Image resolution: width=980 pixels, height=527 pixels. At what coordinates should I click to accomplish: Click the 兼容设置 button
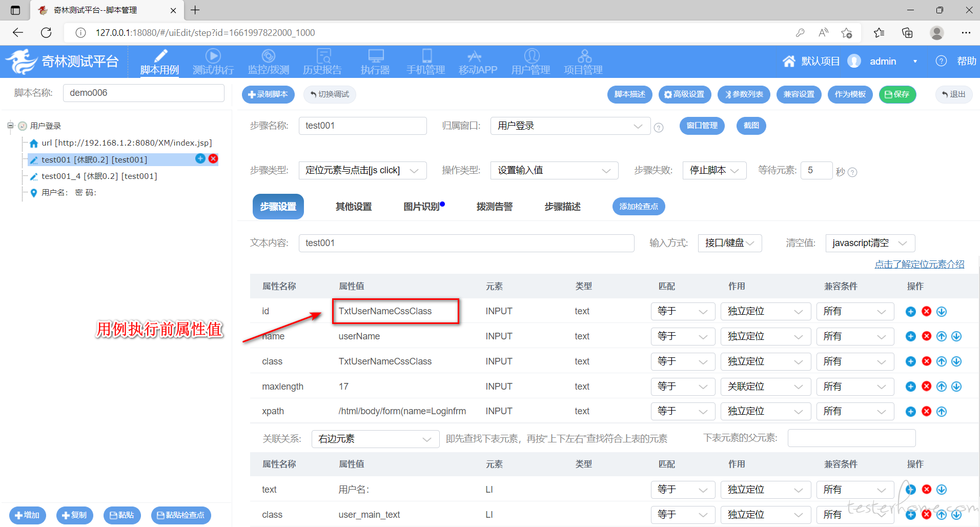click(x=799, y=94)
